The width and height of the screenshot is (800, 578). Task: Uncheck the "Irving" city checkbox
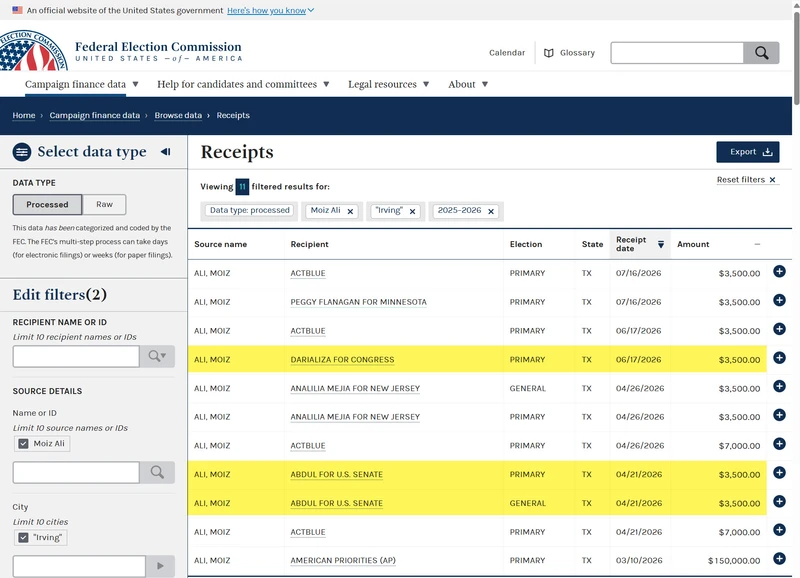[23, 537]
